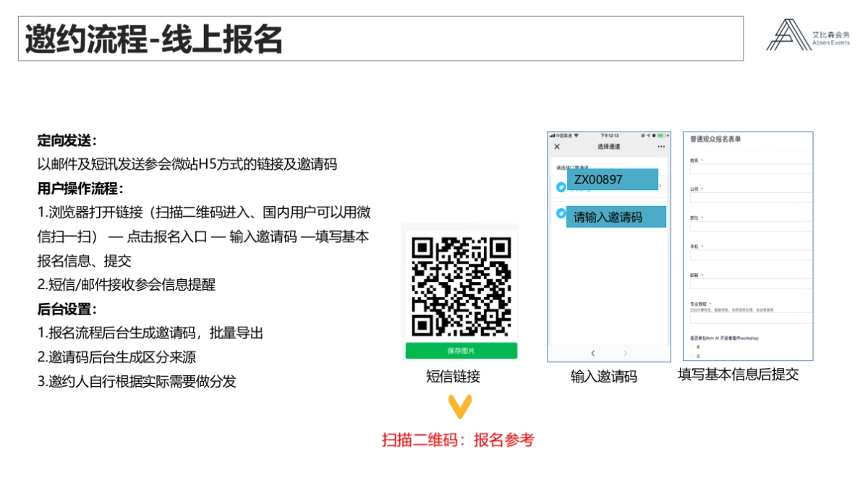Toggle the blue circle beside 请输入邀请码
The image size is (868, 488).
(x=561, y=211)
